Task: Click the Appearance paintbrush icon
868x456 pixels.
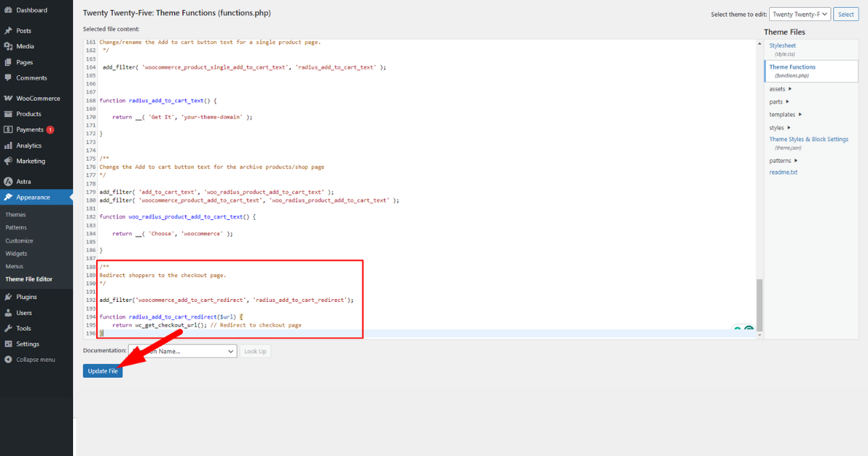Action: coord(8,197)
